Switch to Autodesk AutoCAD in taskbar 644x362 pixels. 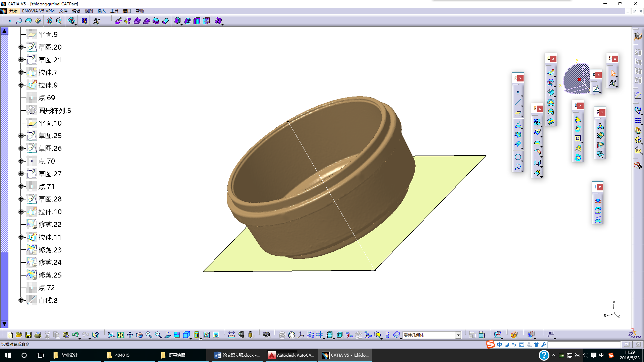click(x=291, y=355)
